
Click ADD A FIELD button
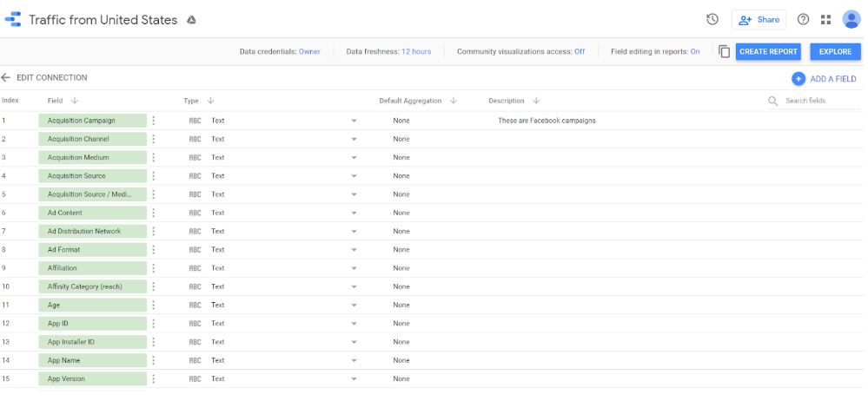click(825, 79)
